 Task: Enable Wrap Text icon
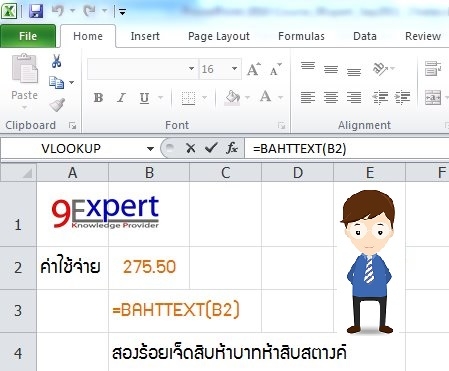pos(433,69)
